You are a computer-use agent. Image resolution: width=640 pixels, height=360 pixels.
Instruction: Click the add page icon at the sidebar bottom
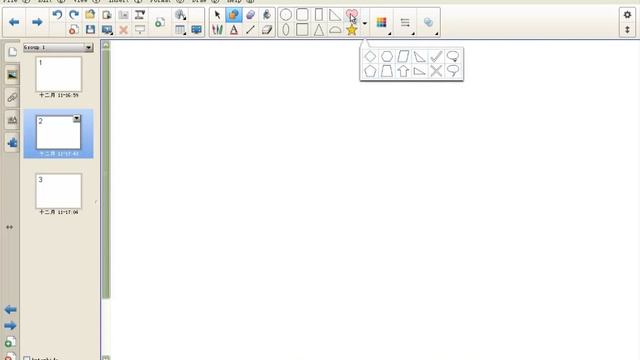(10, 342)
